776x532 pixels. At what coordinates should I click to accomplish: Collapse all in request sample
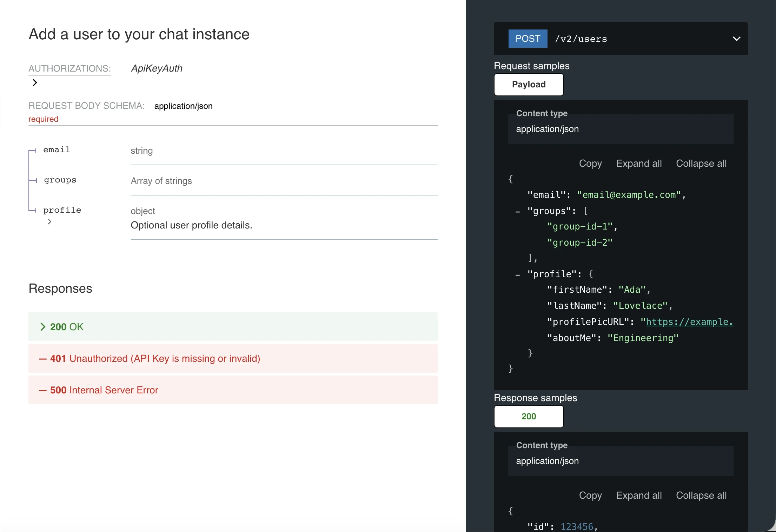coord(701,164)
